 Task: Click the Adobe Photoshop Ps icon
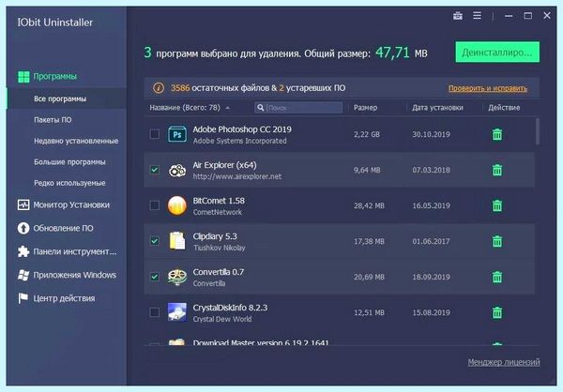coord(177,135)
